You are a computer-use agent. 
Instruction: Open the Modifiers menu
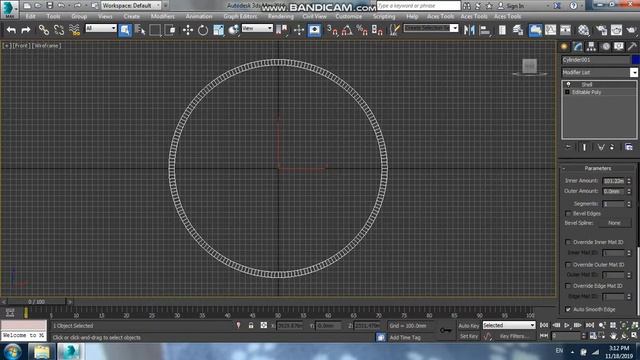(162, 16)
